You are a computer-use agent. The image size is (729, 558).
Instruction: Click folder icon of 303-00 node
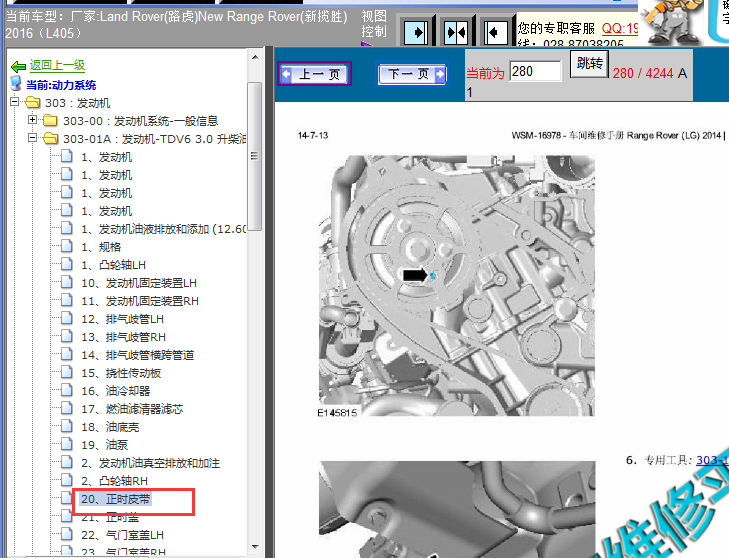click(50, 120)
